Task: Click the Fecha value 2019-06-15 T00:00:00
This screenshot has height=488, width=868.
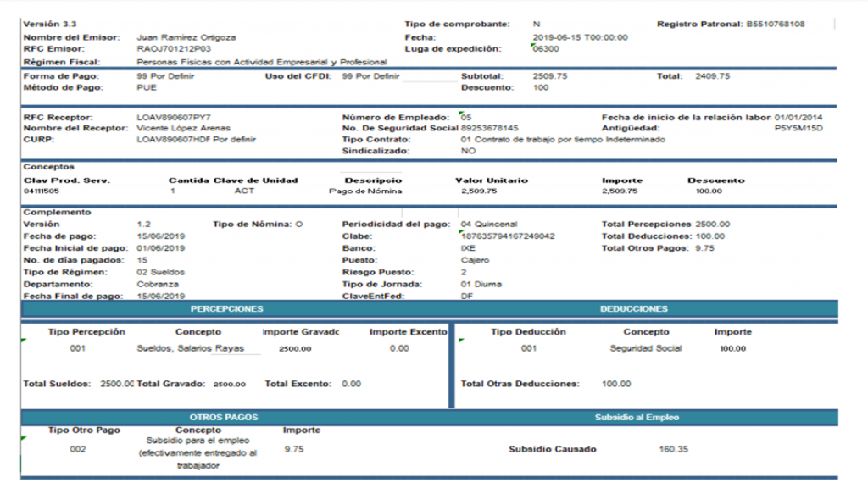Action: point(580,37)
